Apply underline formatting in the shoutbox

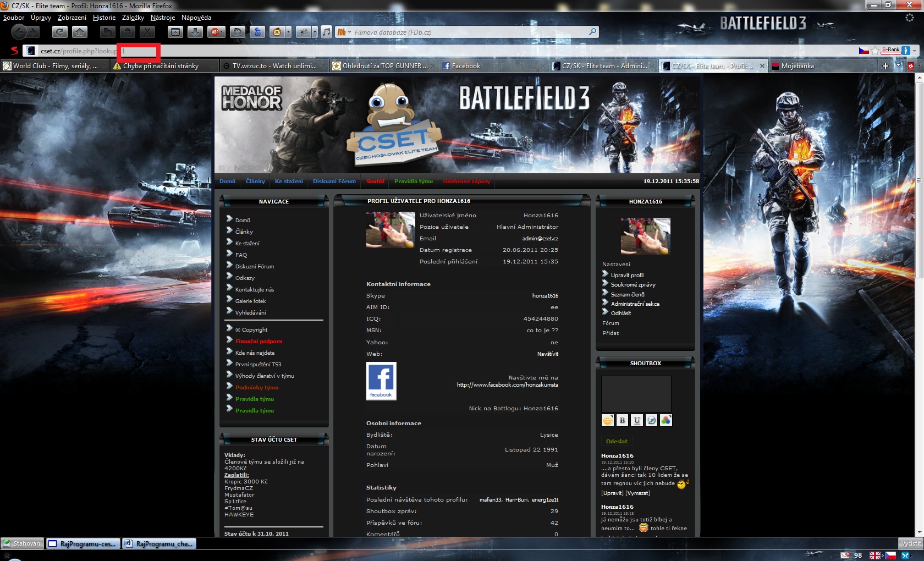tap(637, 420)
